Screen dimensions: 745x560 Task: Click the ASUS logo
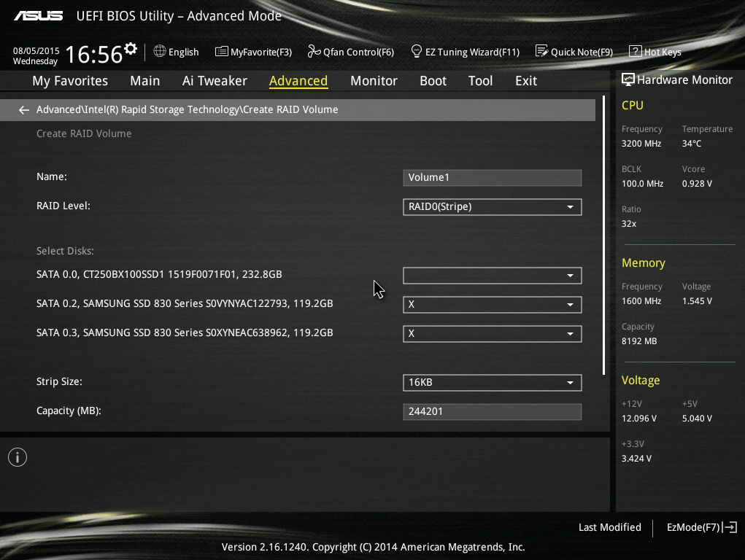click(x=39, y=16)
